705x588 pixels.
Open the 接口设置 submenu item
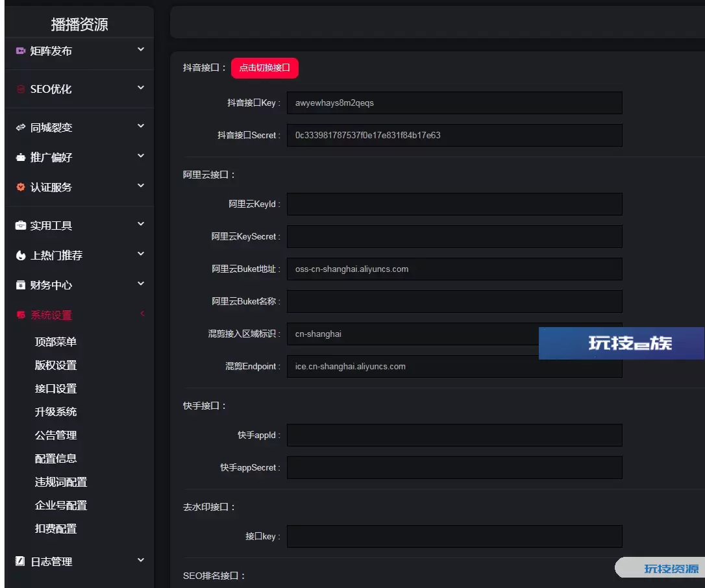56,388
